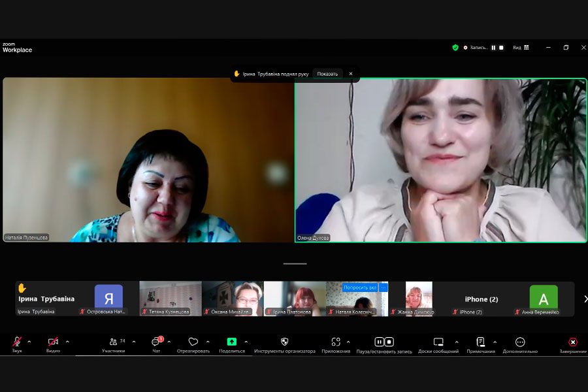Select iPhone (2) participant tile
Image resolution: width=588 pixels, height=392 pixels.
click(x=482, y=299)
